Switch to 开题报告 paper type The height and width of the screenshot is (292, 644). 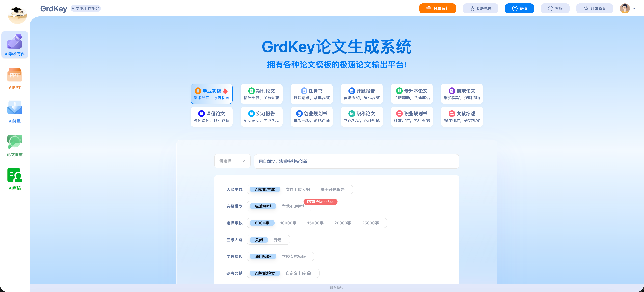(362, 94)
